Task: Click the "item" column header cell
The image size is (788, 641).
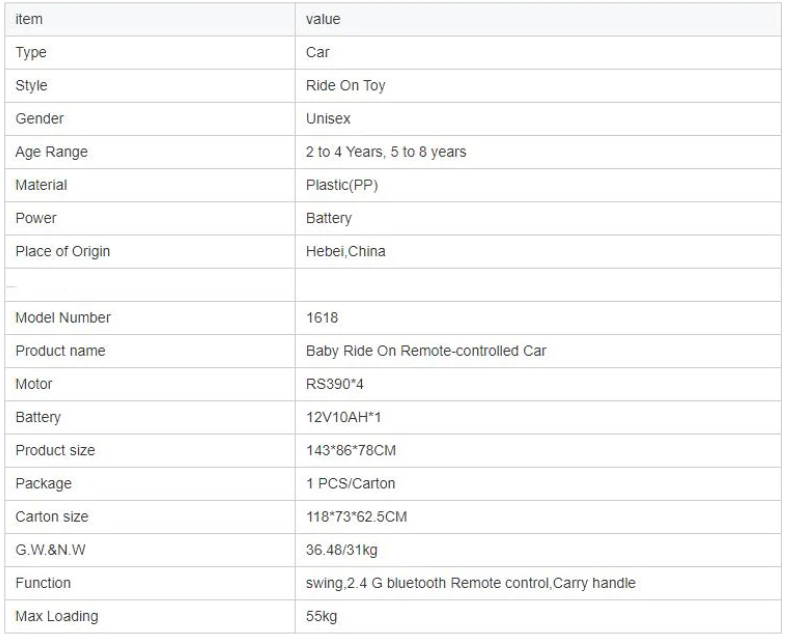Action: click(29, 19)
